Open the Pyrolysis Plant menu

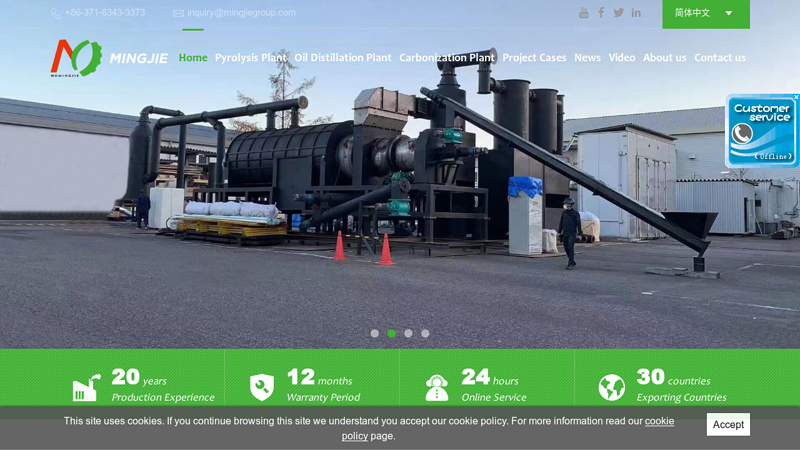(251, 58)
